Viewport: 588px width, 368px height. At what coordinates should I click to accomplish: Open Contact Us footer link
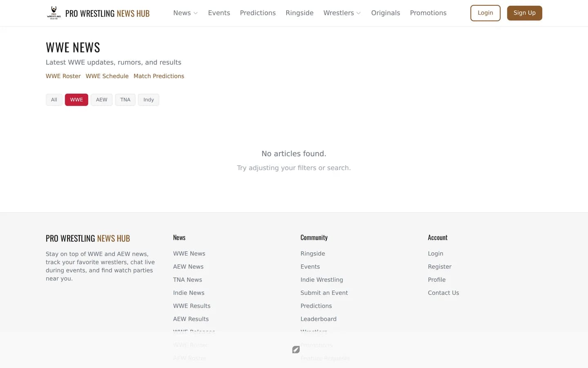[443, 293]
